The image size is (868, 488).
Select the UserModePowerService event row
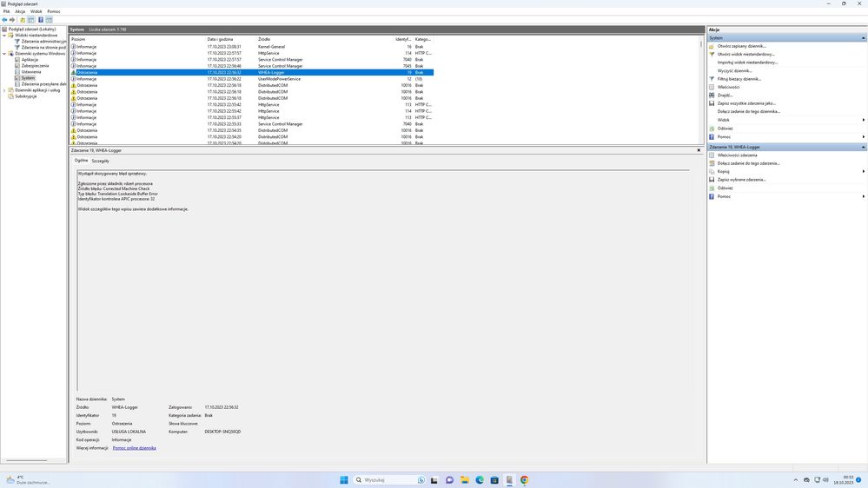pos(252,79)
